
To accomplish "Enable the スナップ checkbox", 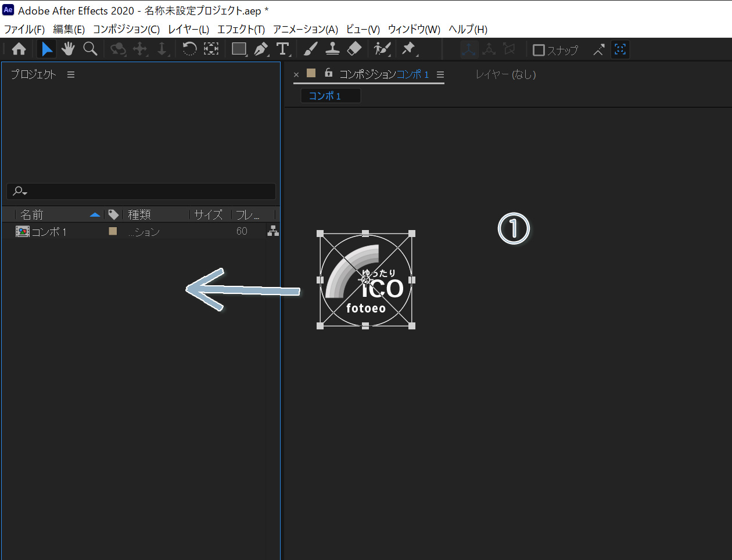I will [539, 50].
